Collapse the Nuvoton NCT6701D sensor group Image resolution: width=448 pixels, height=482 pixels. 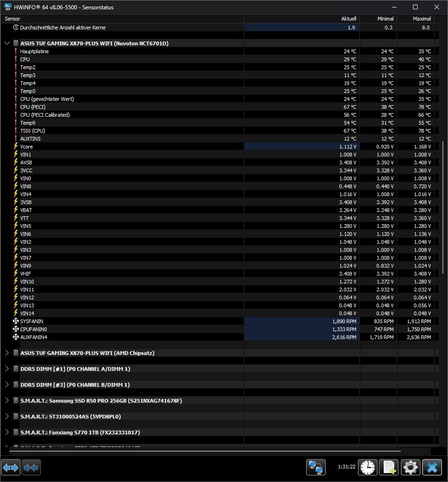pyautogui.click(x=7, y=43)
